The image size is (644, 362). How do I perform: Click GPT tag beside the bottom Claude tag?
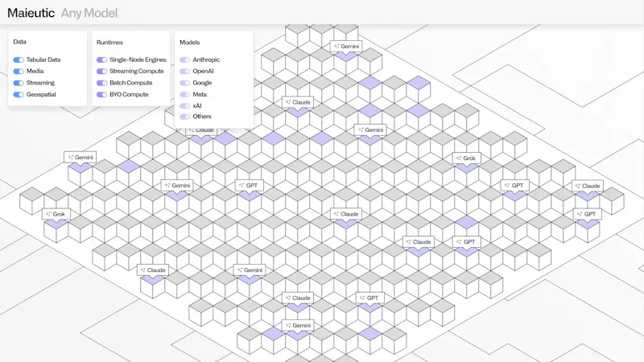click(370, 298)
